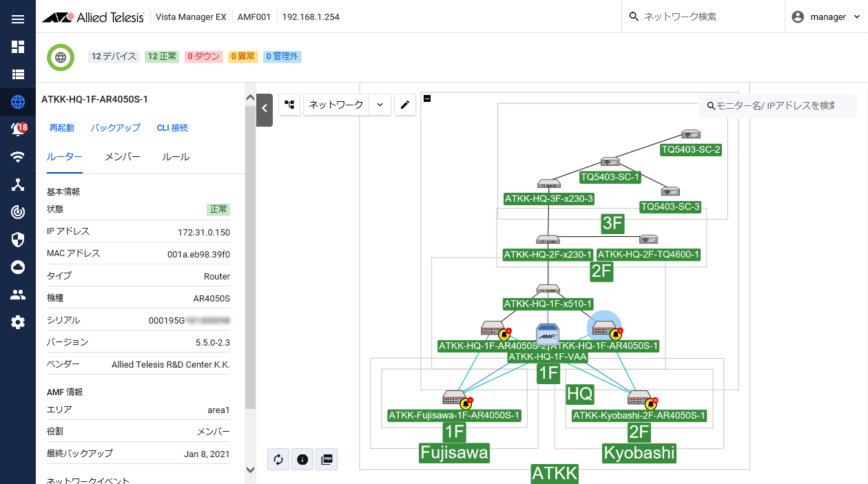Refresh the network map
Screen dimensions: 868x484
point(278,459)
